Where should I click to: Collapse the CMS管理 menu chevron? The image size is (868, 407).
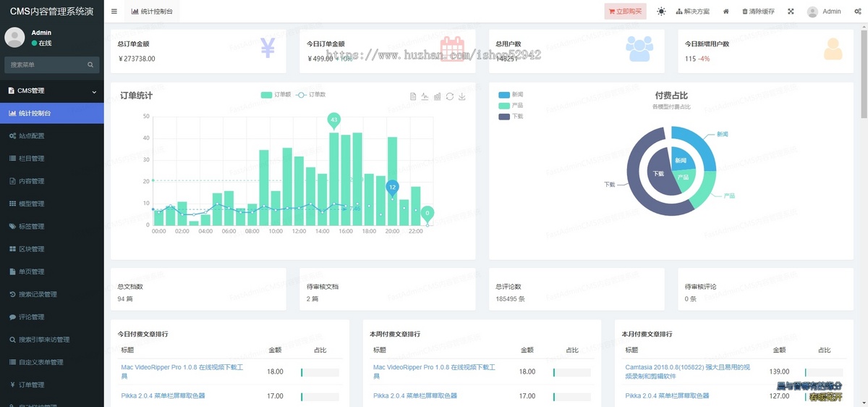tap(94, 91)
